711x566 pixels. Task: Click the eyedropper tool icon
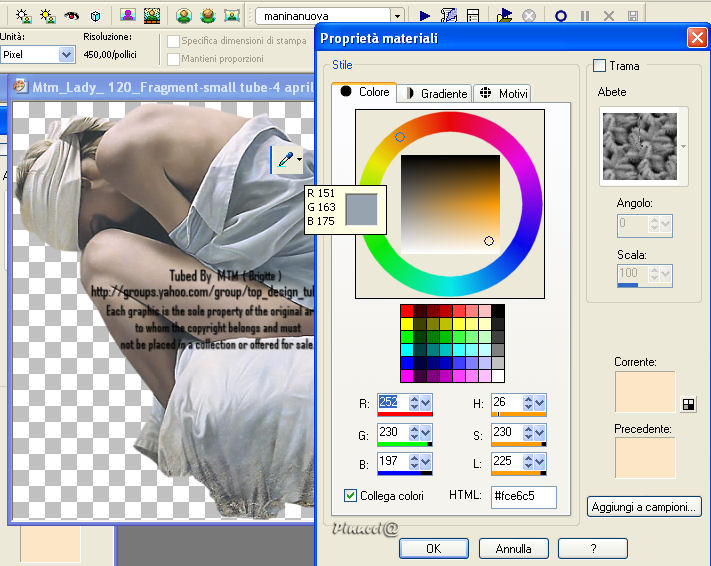point(286,159)
